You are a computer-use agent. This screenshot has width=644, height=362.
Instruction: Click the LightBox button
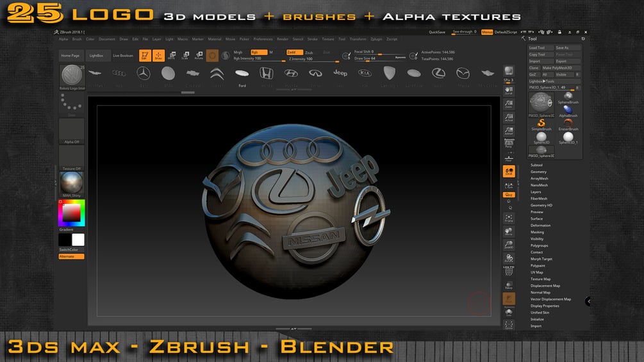pos(97,55)
